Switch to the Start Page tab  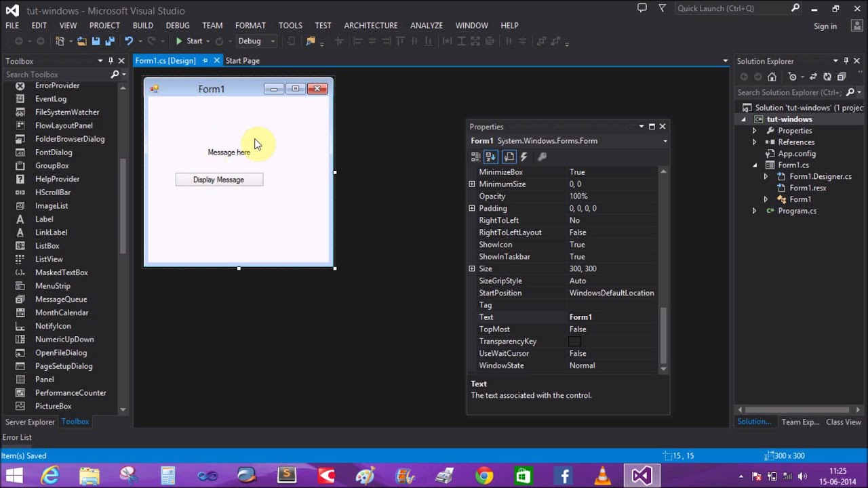[243, 60]
